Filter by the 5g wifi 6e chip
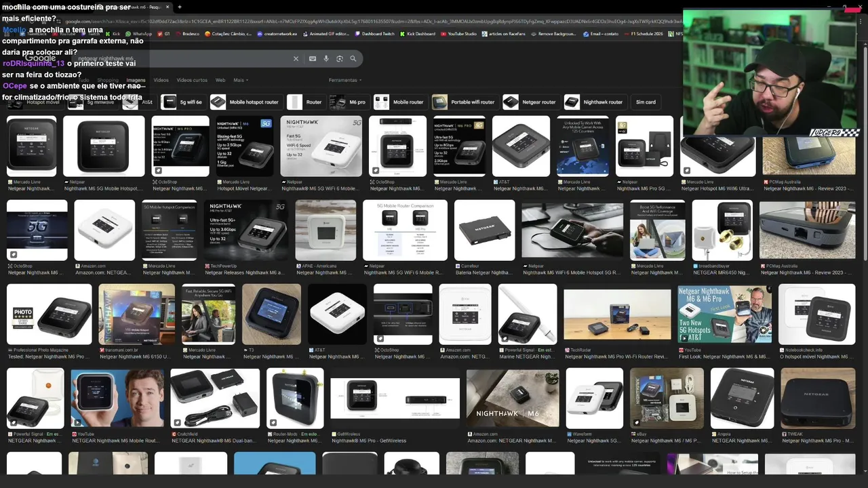The height and width of the screenshot is (488, 868). 182,102
